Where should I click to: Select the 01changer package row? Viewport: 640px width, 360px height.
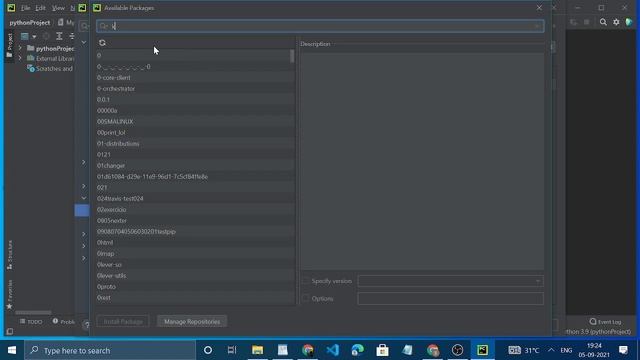(x=196, y=166)
